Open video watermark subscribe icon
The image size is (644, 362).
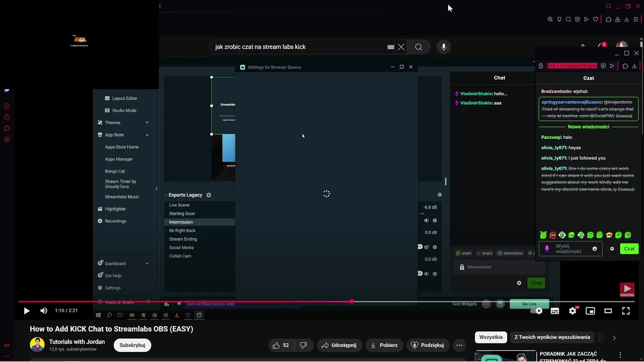click(x=627, y=290)
